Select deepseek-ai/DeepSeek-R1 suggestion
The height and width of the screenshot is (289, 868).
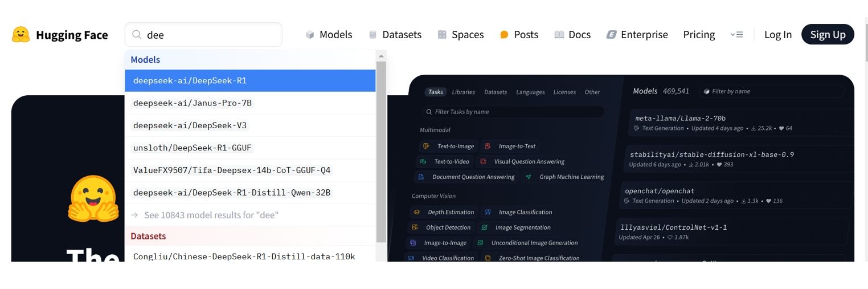pyautogui.click(x=250, y=80)
